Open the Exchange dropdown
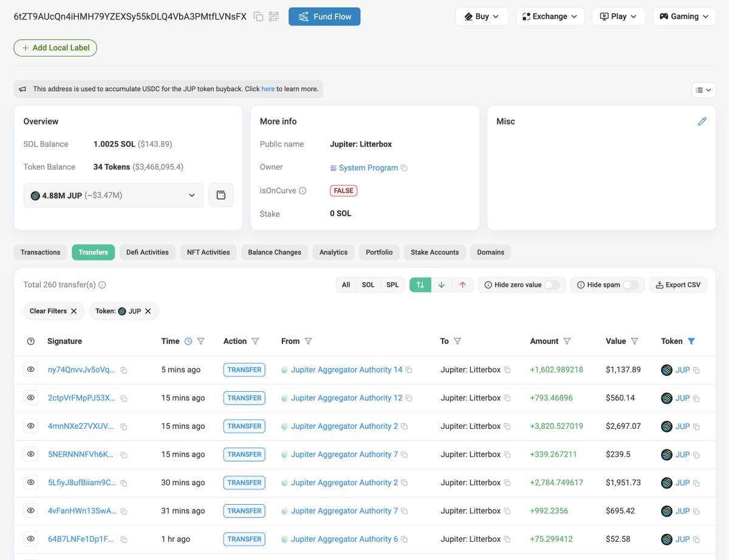The image size is (729, 560). [x=550, y=16]
